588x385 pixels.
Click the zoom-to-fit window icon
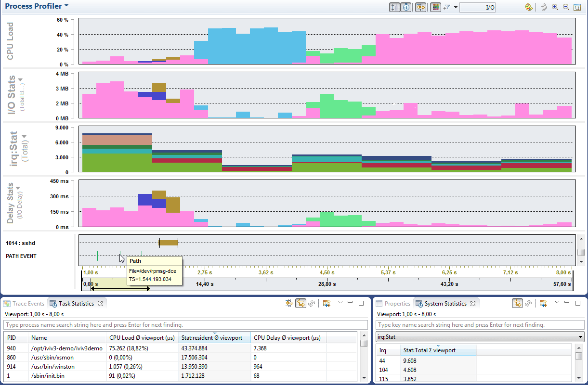(x=576, y=7)
